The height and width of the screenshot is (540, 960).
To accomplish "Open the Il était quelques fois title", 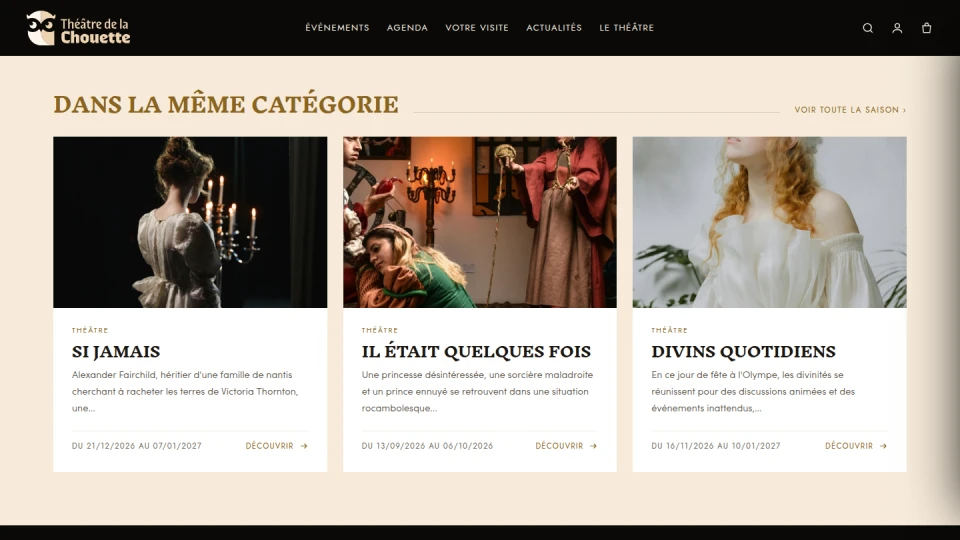I will point(476,351).
